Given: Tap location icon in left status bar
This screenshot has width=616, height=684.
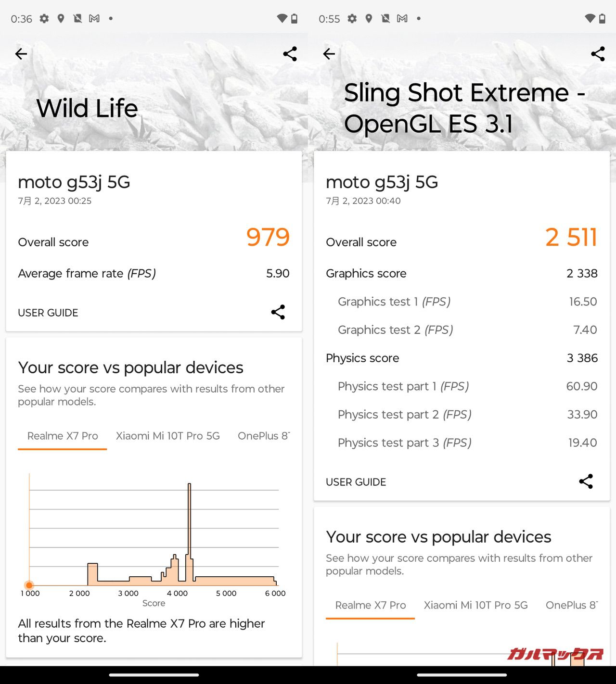Looking at the screenshot, I should [61, 19].
